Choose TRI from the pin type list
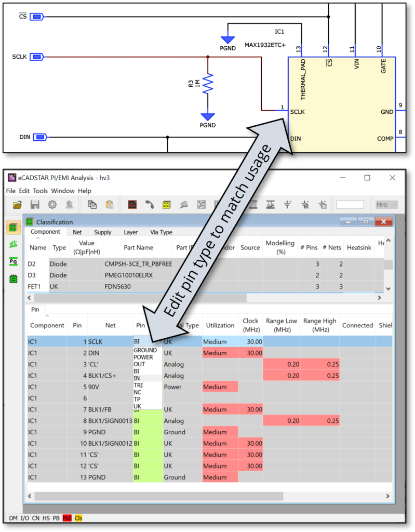The width and height of the screenshot is (415, 532). coord(138,385)
